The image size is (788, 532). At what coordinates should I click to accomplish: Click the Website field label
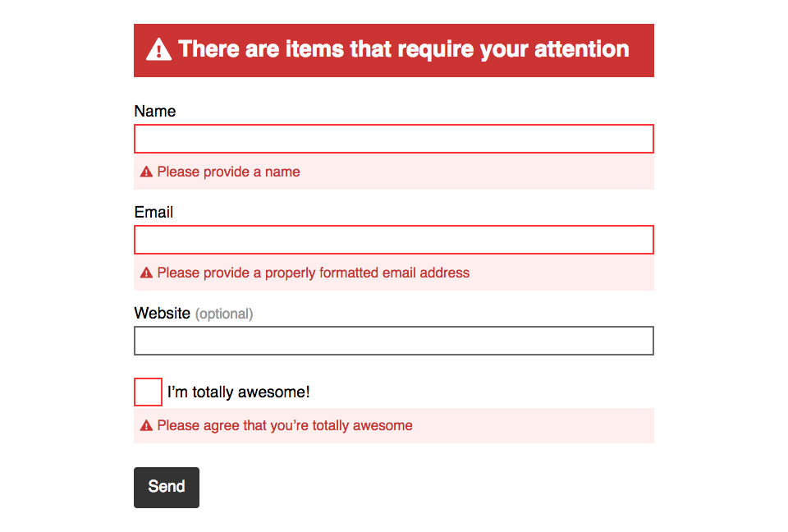click(x=163, y=313)
